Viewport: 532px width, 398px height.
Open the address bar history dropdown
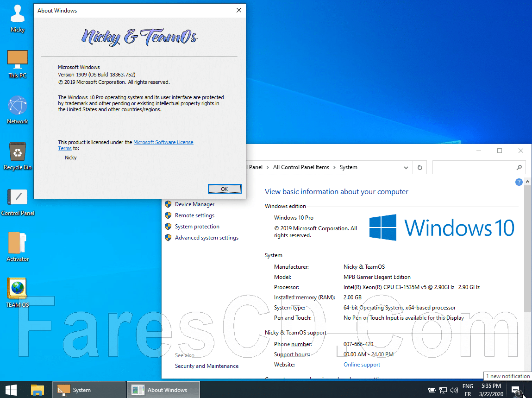pos(406,167)
